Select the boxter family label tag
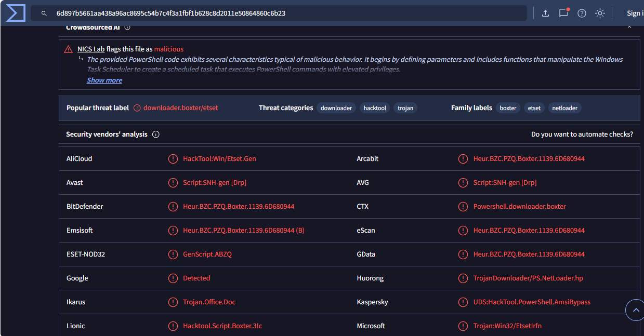Viewport: 644px width, 336px height. 508,108
